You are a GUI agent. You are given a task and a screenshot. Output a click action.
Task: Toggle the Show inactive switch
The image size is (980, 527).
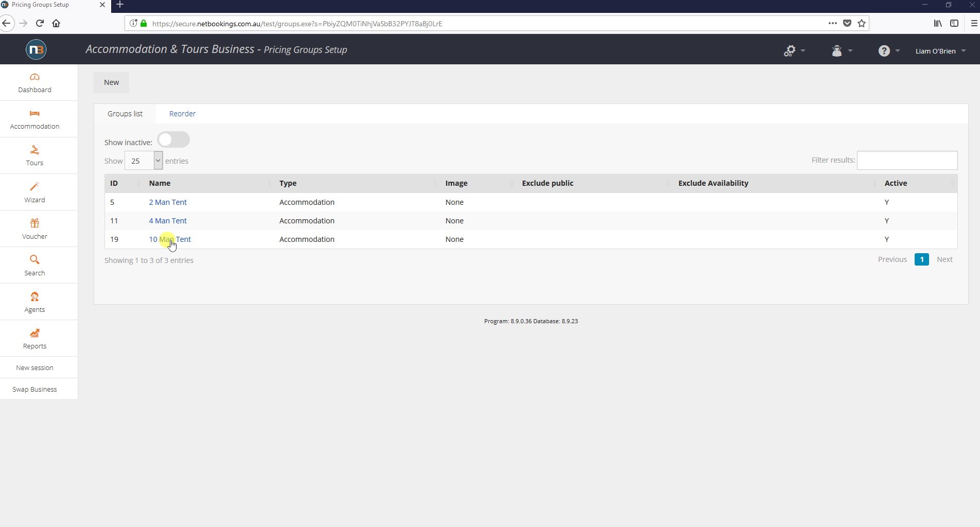173,139
